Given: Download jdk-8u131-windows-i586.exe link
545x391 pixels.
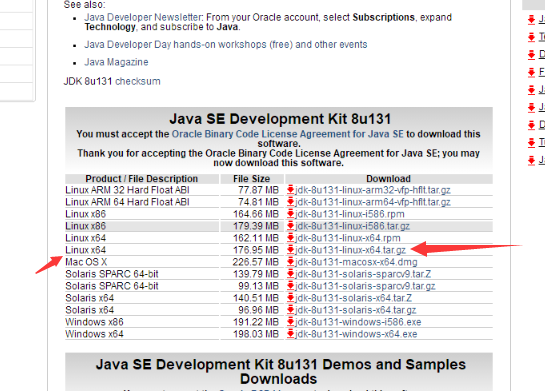Looking at the screenshot, I should [x=358, y=322].
